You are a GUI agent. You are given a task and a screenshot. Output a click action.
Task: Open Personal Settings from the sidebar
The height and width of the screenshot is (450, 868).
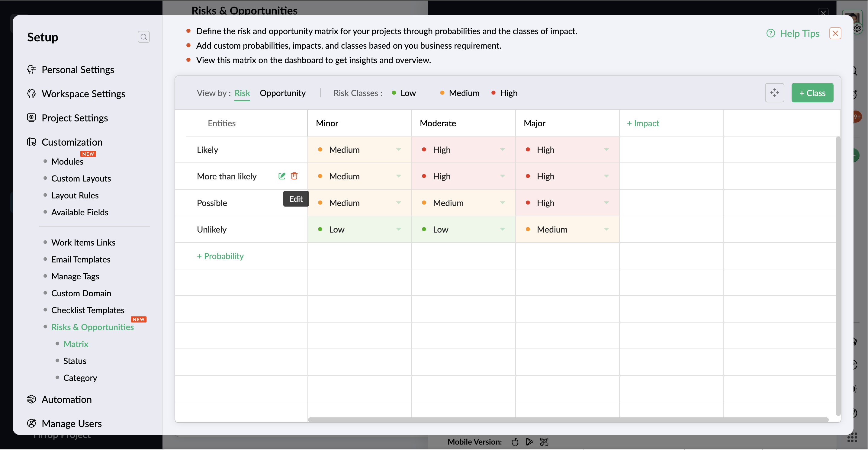(x=78, y=70)
